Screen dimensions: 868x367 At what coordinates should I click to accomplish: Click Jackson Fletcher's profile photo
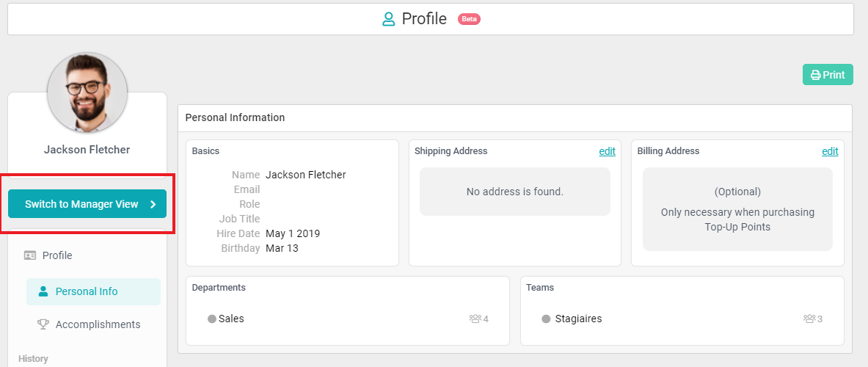pos(87,92)
